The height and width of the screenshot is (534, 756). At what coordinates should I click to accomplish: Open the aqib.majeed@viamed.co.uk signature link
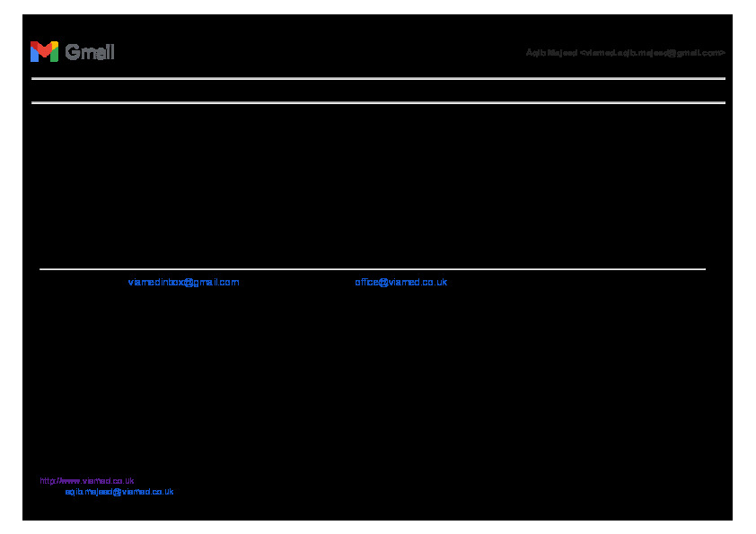[x=119, y=492]
